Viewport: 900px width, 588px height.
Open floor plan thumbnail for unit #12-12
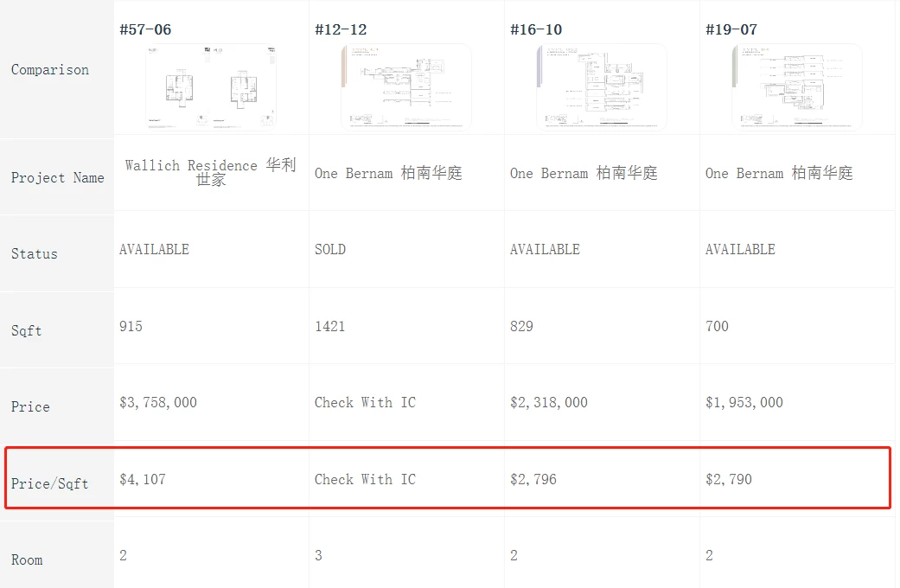pyautogui.click(x=406, y=87)
